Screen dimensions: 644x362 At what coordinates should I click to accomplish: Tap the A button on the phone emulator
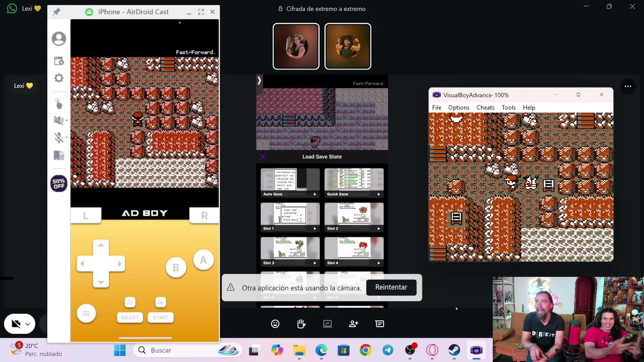pyautogui.click(x=203, y=260)
